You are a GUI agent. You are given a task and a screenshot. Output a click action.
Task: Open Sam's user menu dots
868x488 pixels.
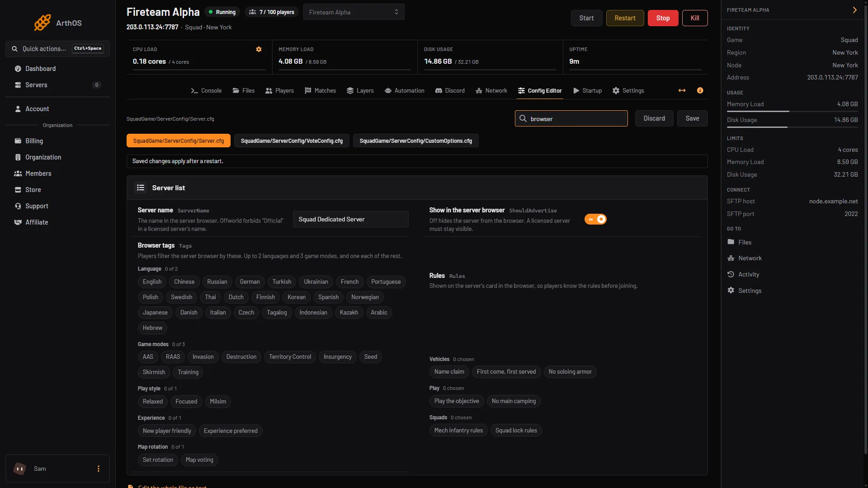click(x=98, y=469)
